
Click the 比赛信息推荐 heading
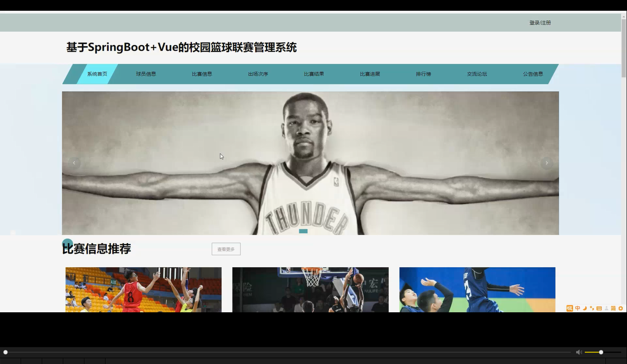96,249
